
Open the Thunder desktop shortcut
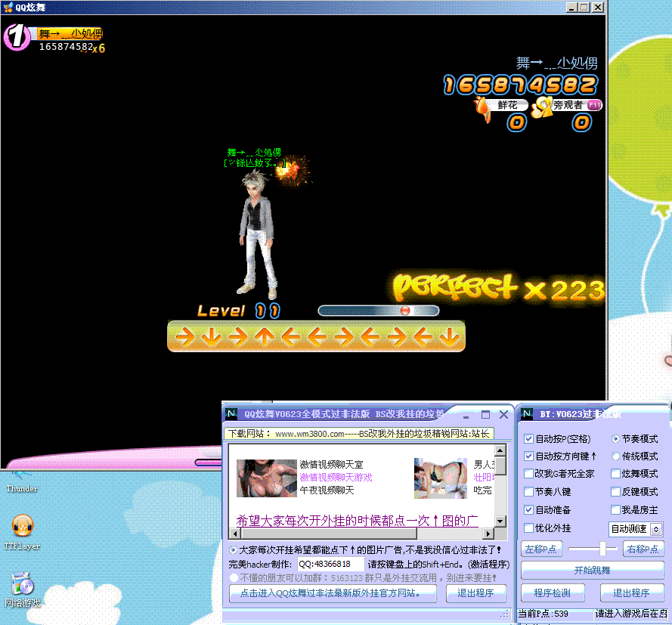pyautogui.click(x=21, y=482)
